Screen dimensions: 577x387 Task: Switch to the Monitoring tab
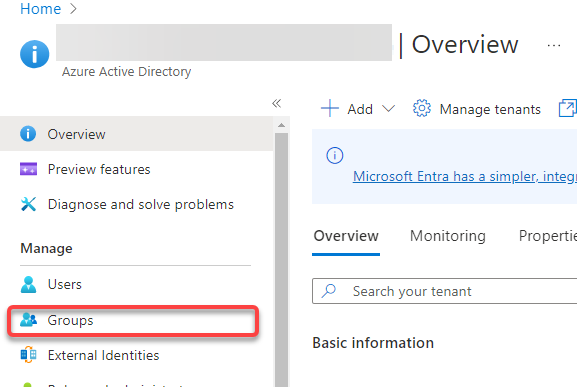pos(447,236)
